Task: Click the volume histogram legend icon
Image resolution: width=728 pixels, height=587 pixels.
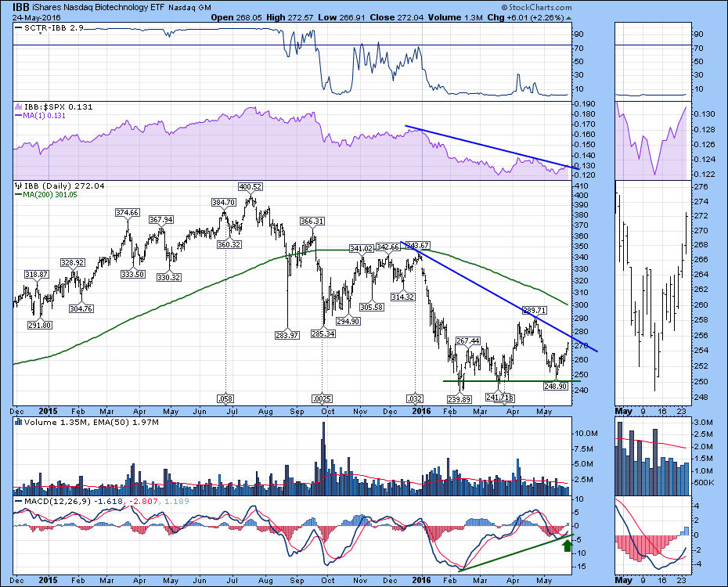Action: (x=18, y=423)
